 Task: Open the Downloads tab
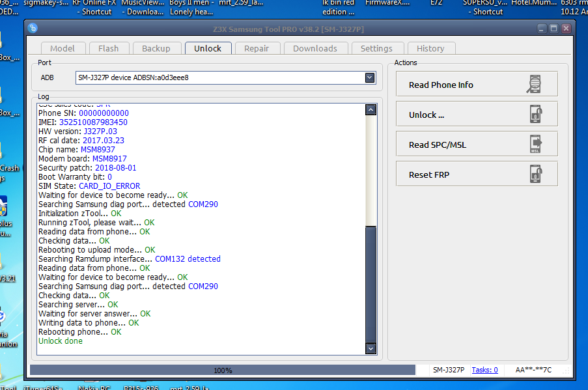pos(315,48)
